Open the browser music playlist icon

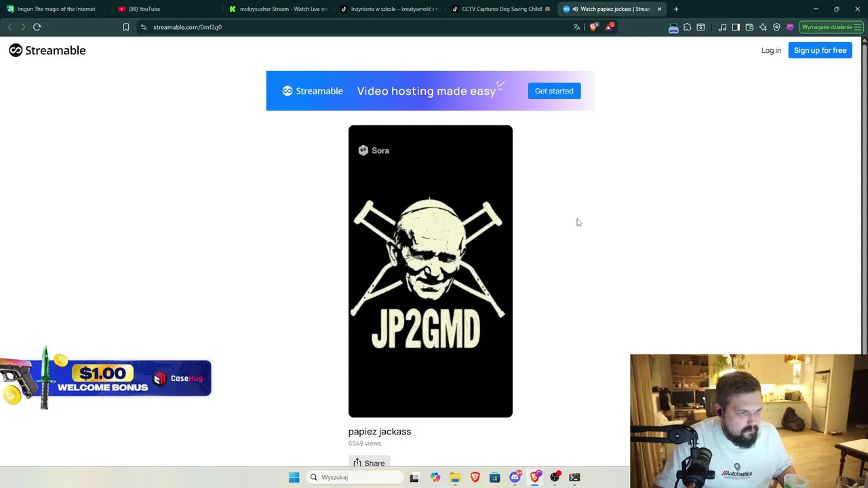point(722,27)
